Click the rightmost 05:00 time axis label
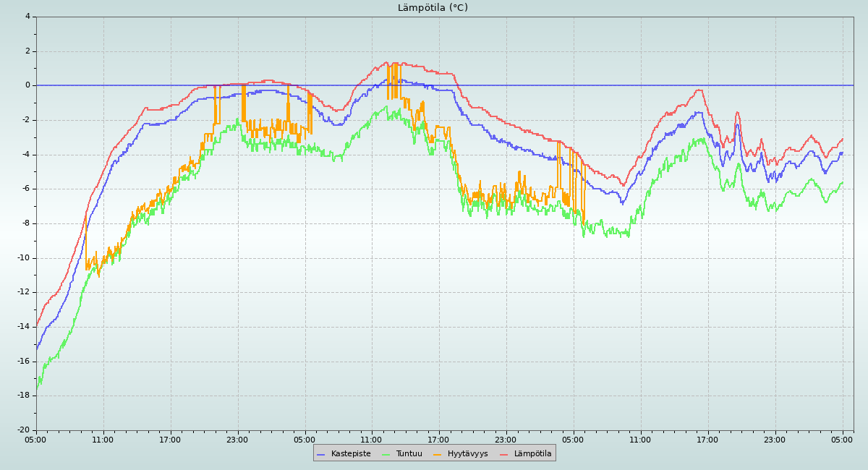 coord(842,439)
